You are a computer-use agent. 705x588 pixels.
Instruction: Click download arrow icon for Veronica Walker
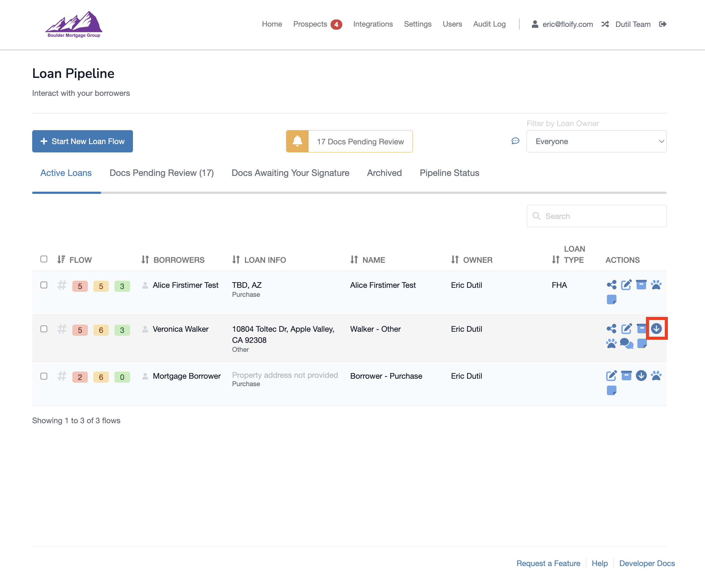pyautogui.click(x=656, y=329)
